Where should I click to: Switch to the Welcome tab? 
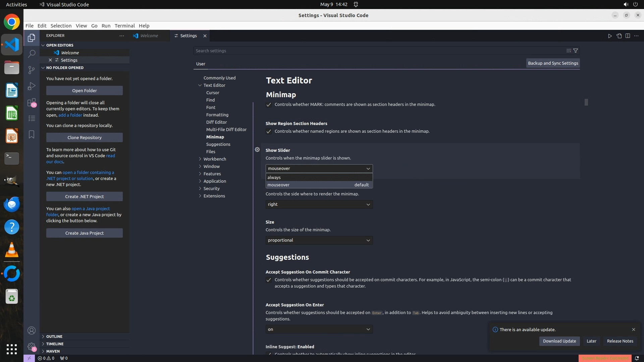(x=149, y=36)
